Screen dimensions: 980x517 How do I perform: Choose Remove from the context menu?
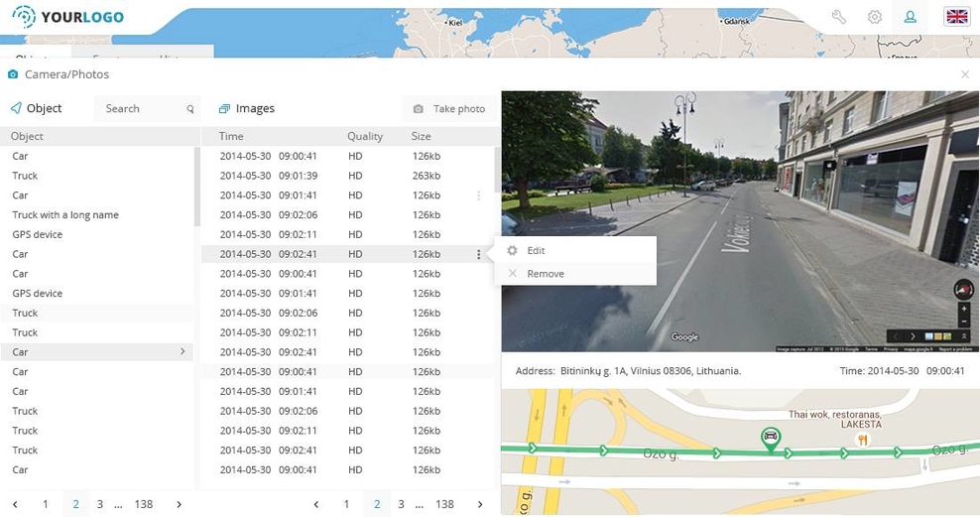point(575,274)
